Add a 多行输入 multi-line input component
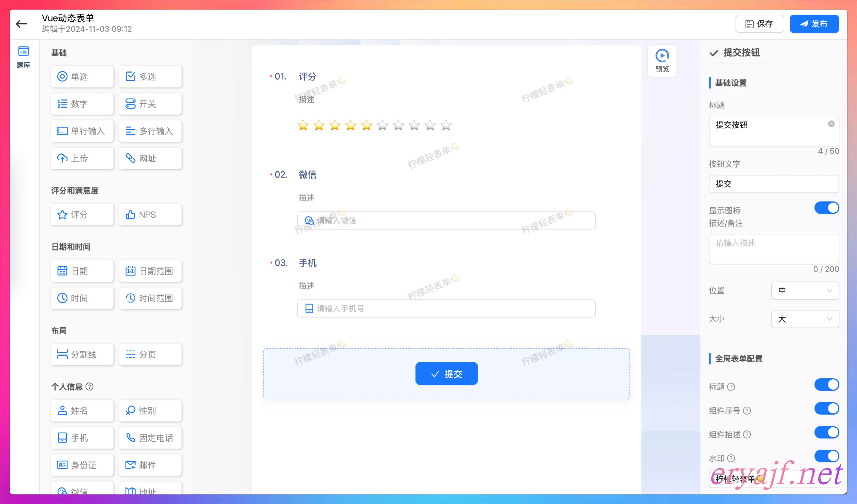The height and width of the screenshot is (504, 857). click(x=150, y=131)
